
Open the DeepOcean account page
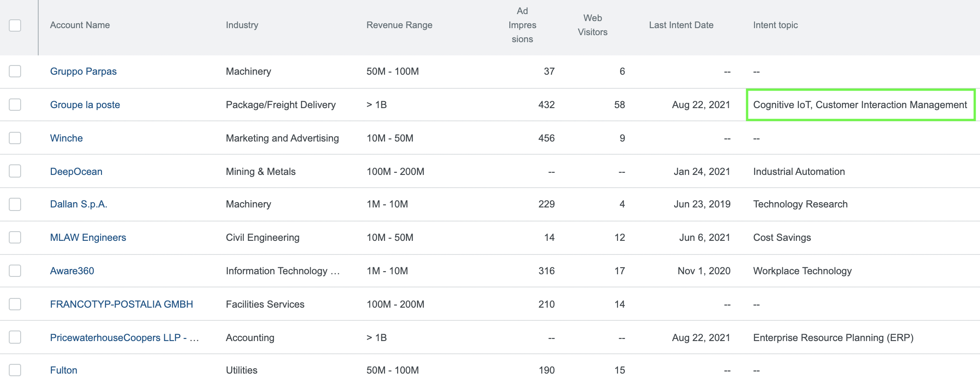(76, 171)
